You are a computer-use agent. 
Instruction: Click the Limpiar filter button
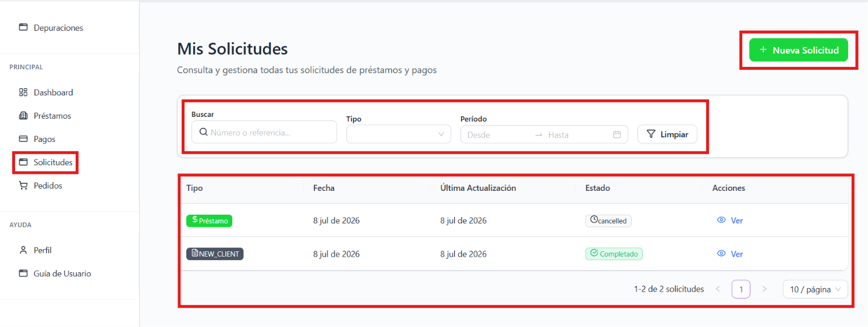[667, 134]
